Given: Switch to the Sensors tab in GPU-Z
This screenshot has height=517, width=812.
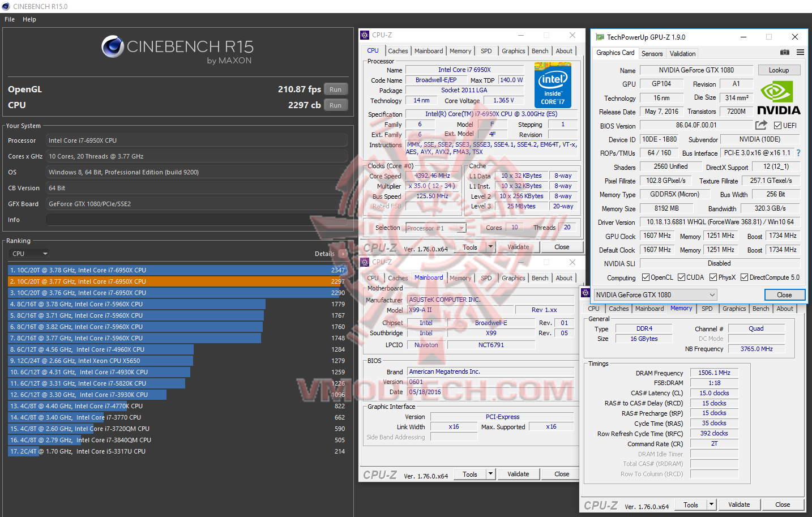Looking at the screenshot, I should pos(652,53).
